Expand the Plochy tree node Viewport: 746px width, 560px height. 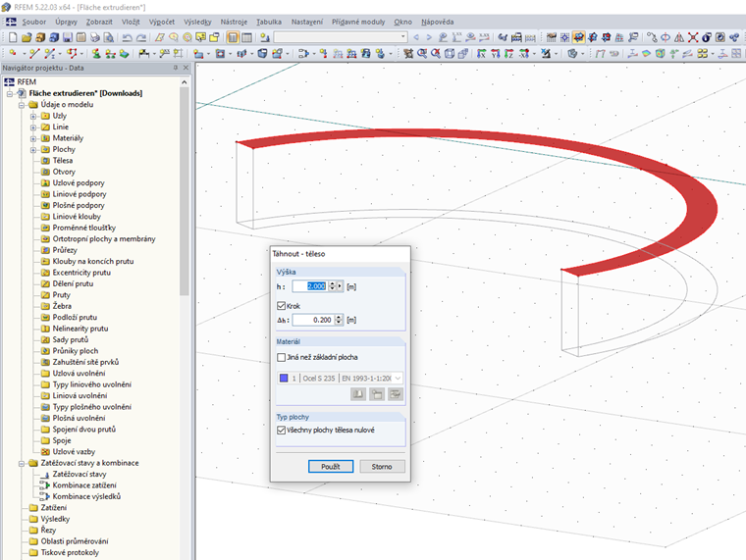33,150
